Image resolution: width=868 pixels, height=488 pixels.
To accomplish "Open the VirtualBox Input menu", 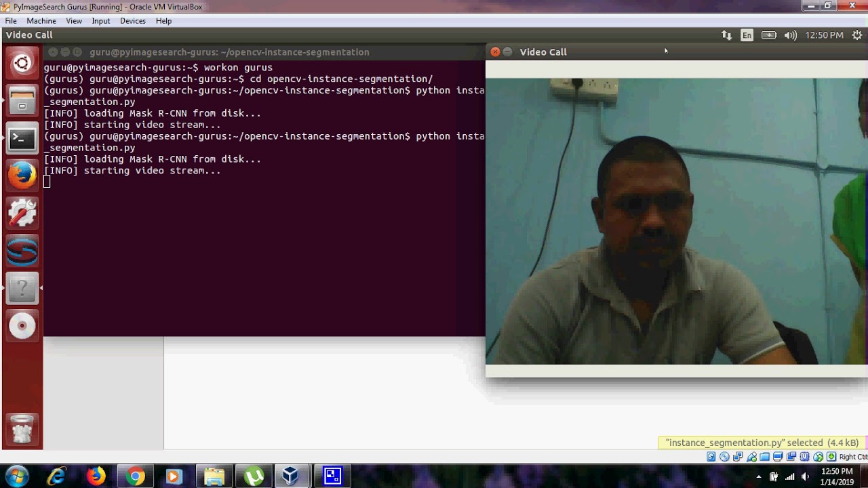I will tap(101, 21).
